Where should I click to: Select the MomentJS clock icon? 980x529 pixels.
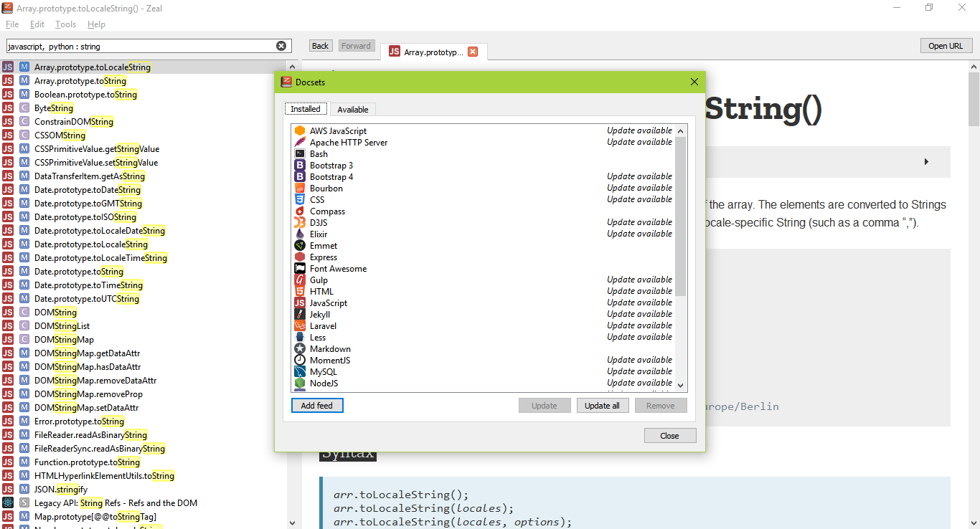click(x=300, y=361)
